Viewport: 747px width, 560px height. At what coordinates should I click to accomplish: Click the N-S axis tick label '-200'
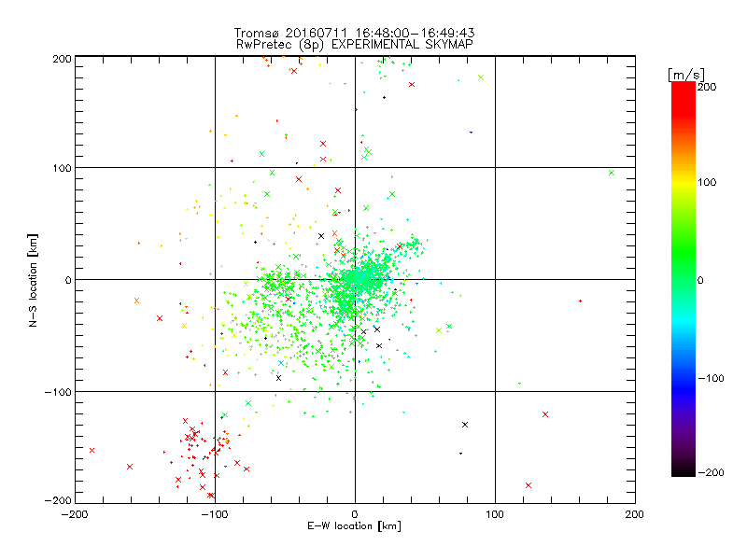point(58,500)
